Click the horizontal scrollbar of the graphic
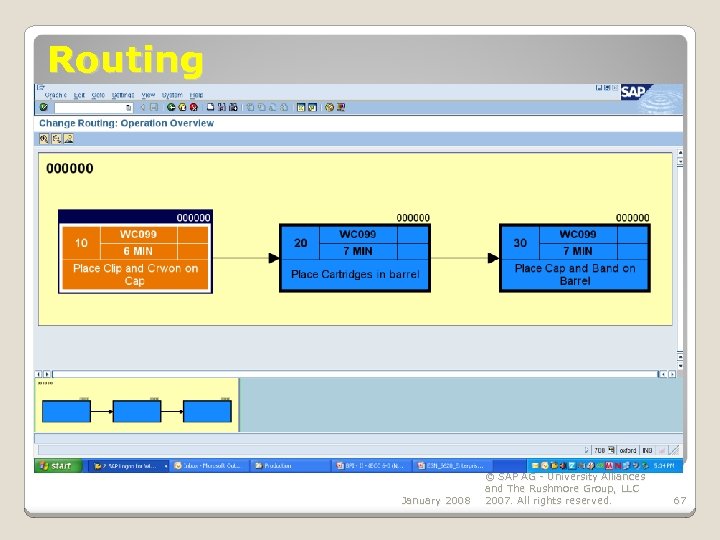This screenshot has width=720, height=540. click(x=355, y=374)
